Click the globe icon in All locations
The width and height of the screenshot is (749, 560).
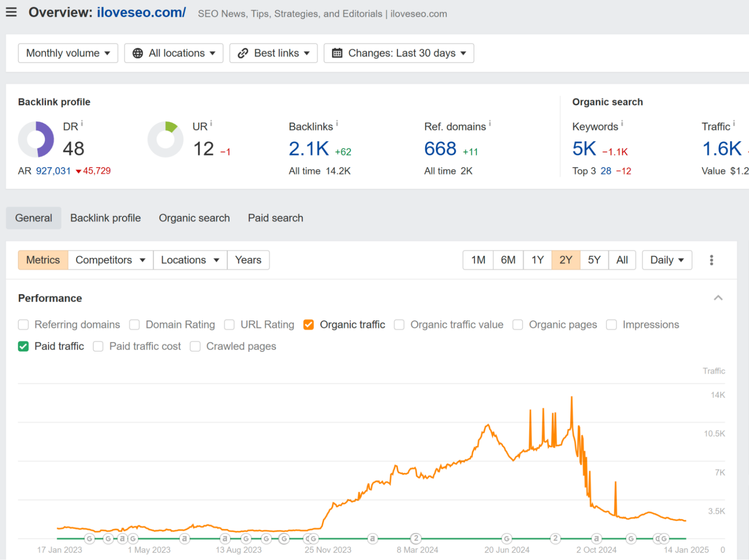(x=138, y=53)
